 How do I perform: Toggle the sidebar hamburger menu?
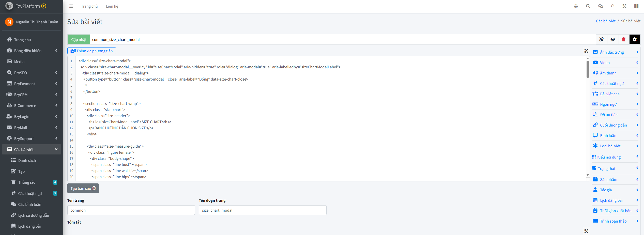tap(71, 6)
